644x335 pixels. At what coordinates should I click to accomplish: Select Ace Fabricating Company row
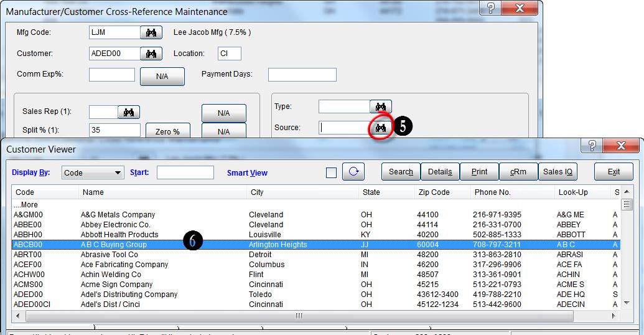[x=316, y=264]
